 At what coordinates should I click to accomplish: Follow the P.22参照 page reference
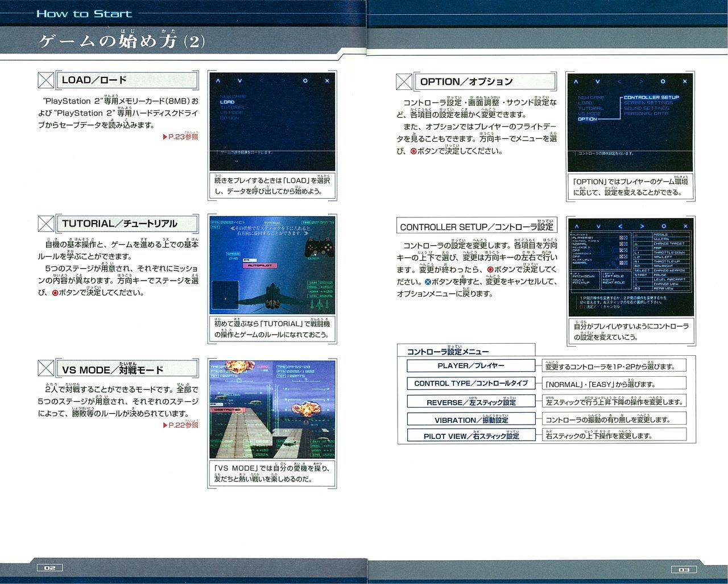pos(180,425)
